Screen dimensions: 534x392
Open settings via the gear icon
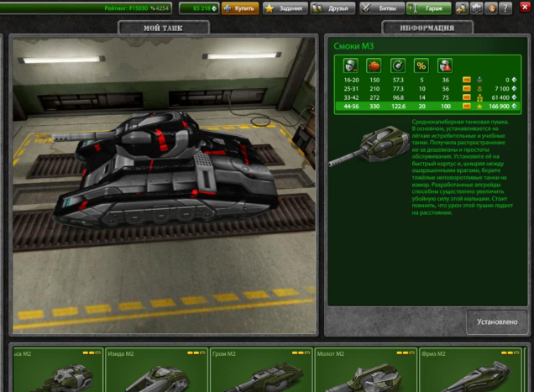[x=477, y=8]
